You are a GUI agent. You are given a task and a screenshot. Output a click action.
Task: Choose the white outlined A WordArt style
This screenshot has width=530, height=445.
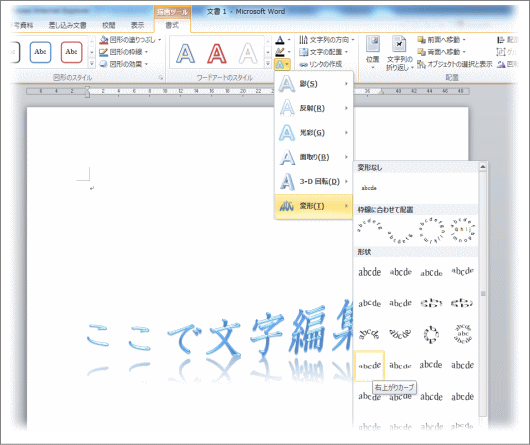pyautogui.click(x=248, y=53)
